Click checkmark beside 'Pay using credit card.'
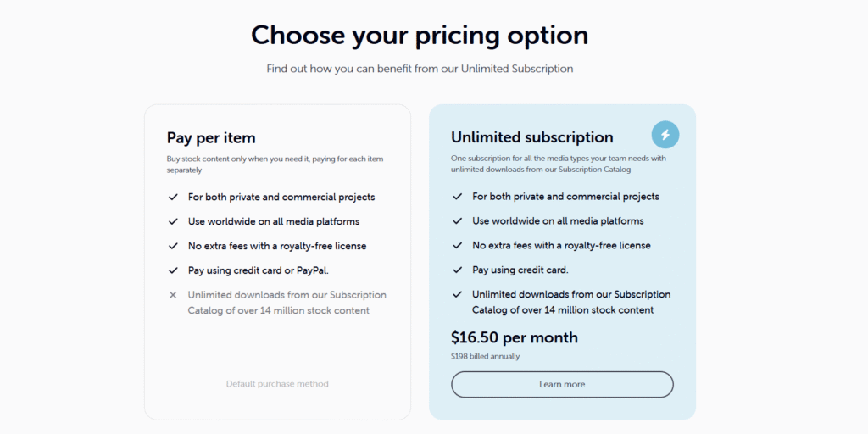 (457, 270)
